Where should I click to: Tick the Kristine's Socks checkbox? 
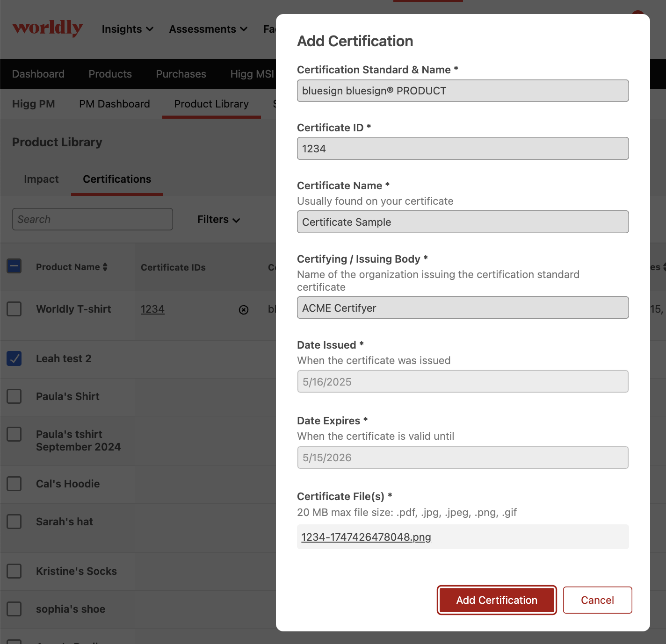[x=14, y=571]
